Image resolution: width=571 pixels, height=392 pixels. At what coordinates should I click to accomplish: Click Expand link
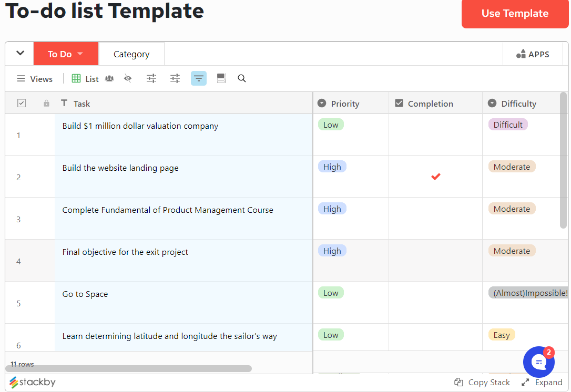[548, 382]
